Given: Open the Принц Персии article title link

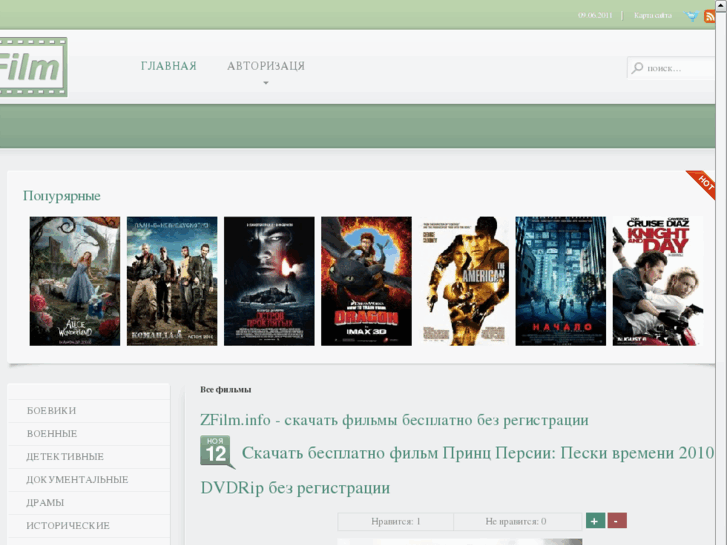Looking at the screenshot, I should tap(478, 453).
